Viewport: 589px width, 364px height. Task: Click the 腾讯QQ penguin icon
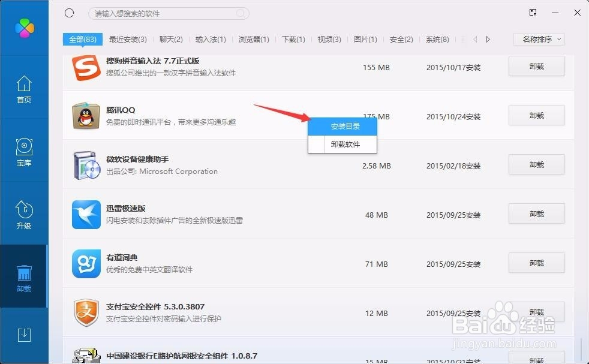click(x=86, y=116)
